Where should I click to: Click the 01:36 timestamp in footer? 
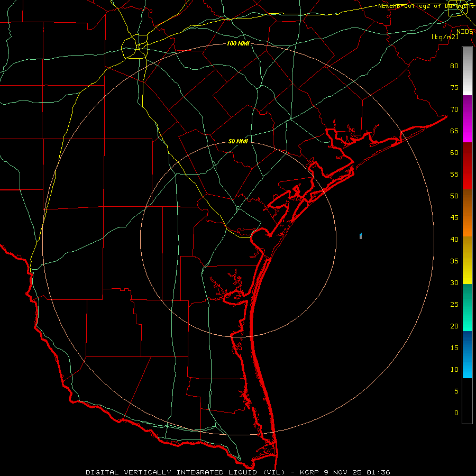378,472
